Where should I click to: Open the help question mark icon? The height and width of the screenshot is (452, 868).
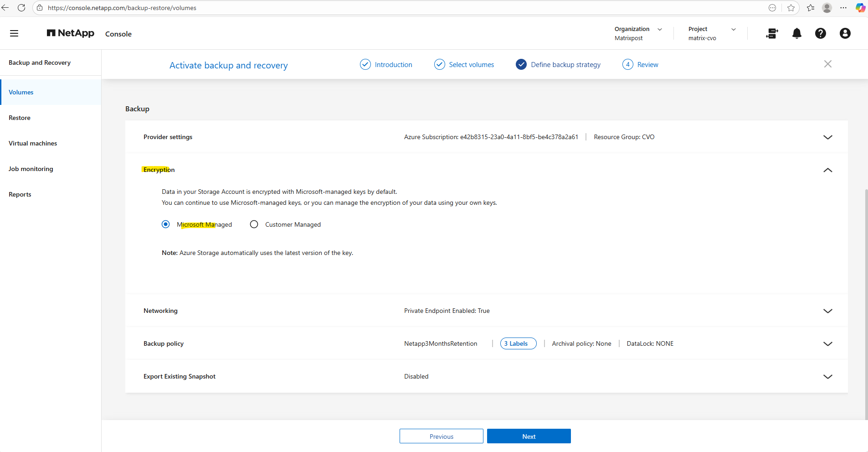tap(820, 33)
